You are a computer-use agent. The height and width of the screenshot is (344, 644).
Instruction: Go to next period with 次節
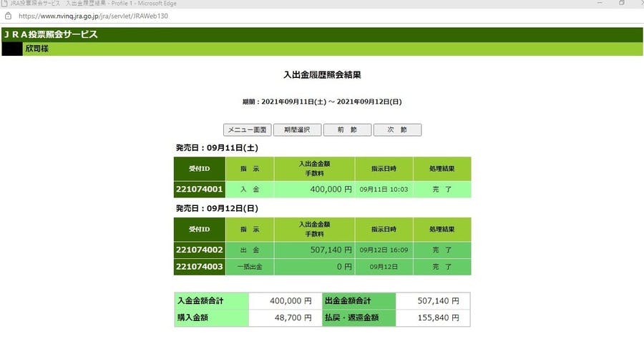(x=397, y=130)
